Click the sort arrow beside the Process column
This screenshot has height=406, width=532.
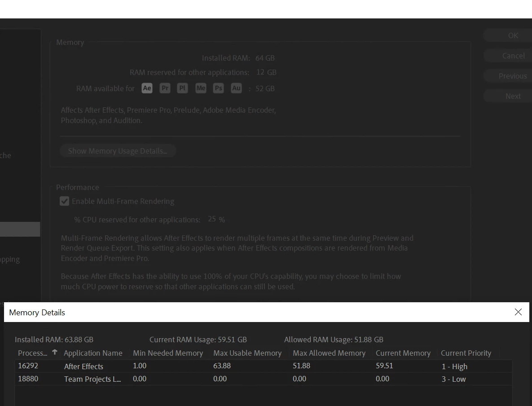(x=55, y=353)
